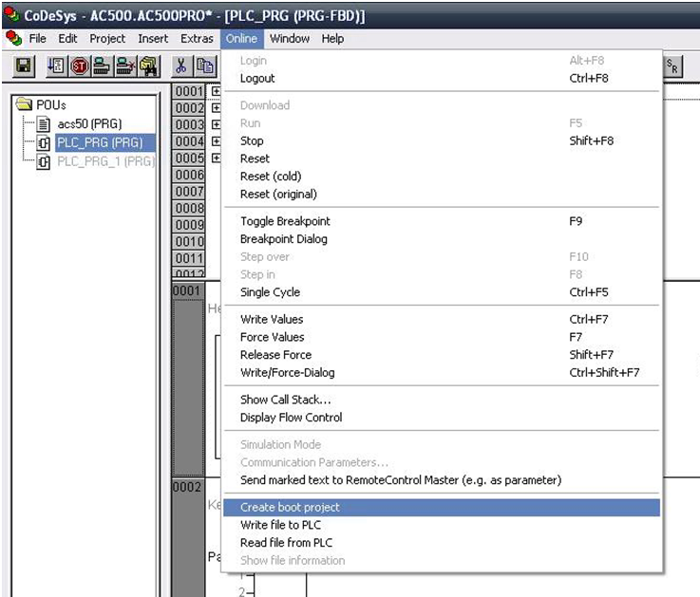Click the red ST stop toolbar icon
Viewport: 700px width, 597px height.
point(79,65)
